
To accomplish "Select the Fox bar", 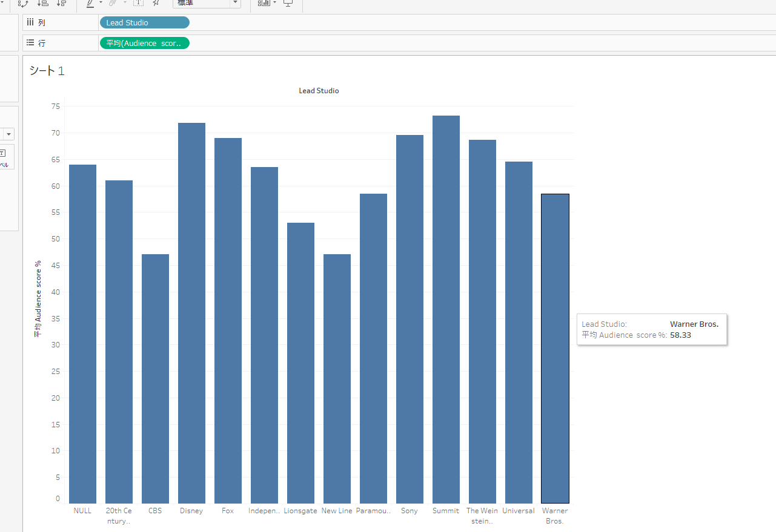I will (x=228, y=321).
